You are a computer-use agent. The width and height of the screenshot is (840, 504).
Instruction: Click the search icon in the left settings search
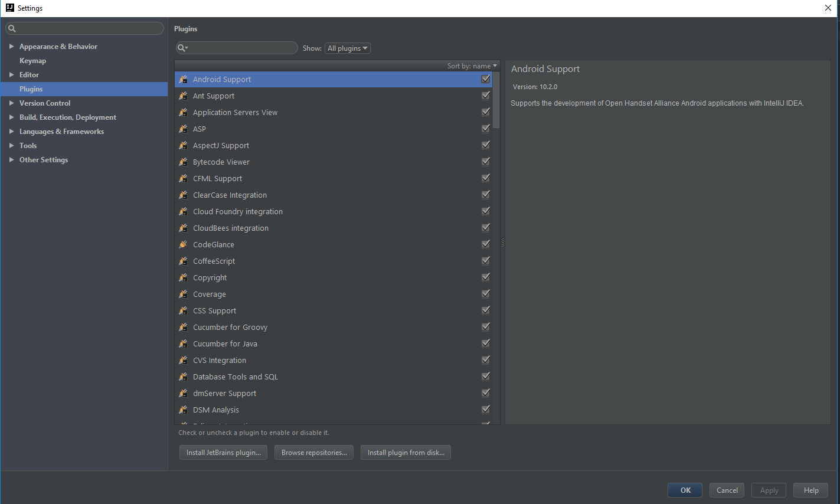click(12, 28)
